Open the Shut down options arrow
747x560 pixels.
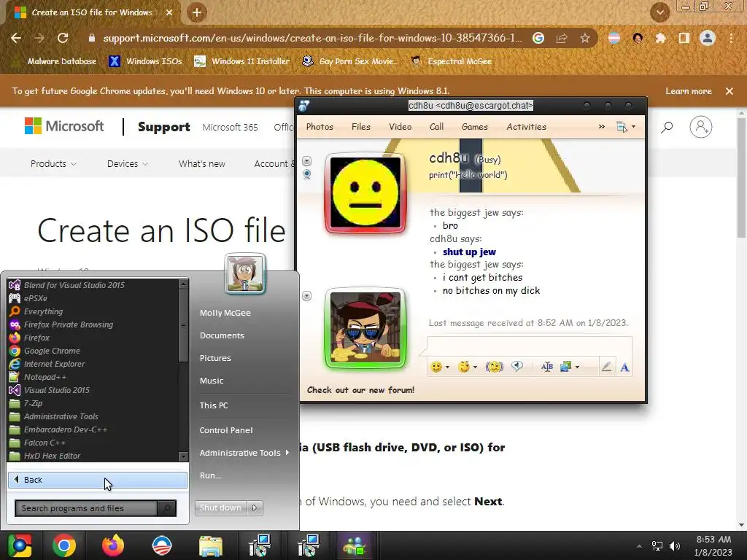click(x=255, y=507)
